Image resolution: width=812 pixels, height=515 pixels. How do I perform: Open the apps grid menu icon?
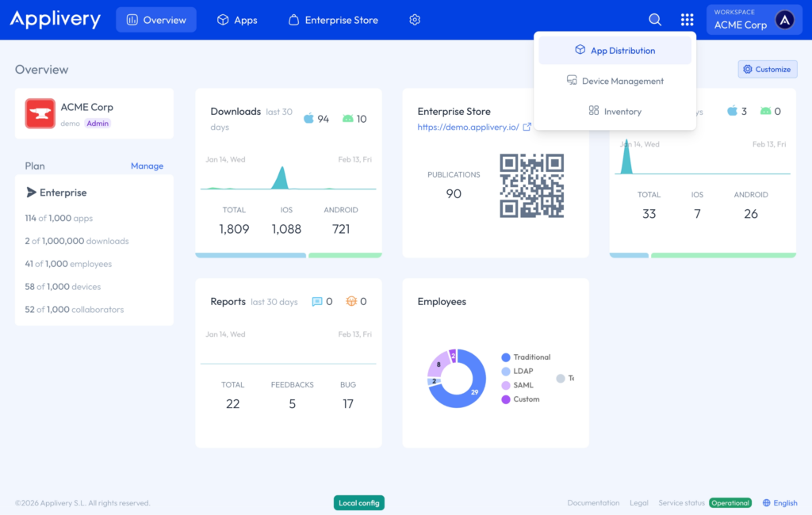(x=687, y=19)
